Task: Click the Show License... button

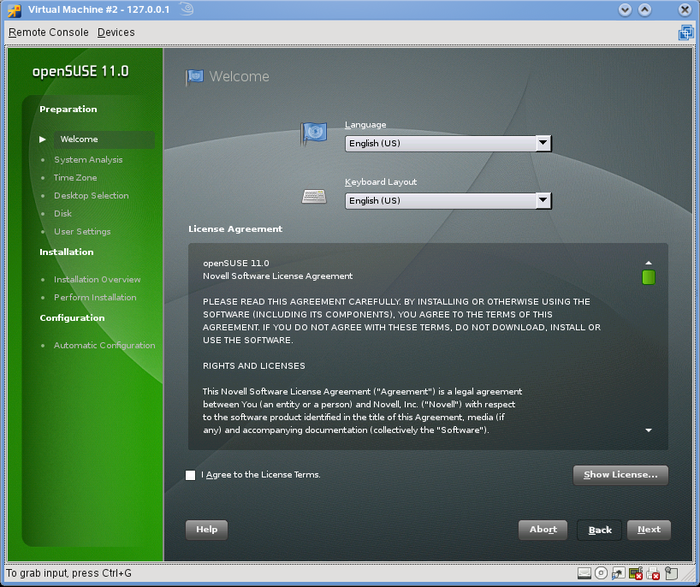Action: pyautogui.click(x=621, y=475)
